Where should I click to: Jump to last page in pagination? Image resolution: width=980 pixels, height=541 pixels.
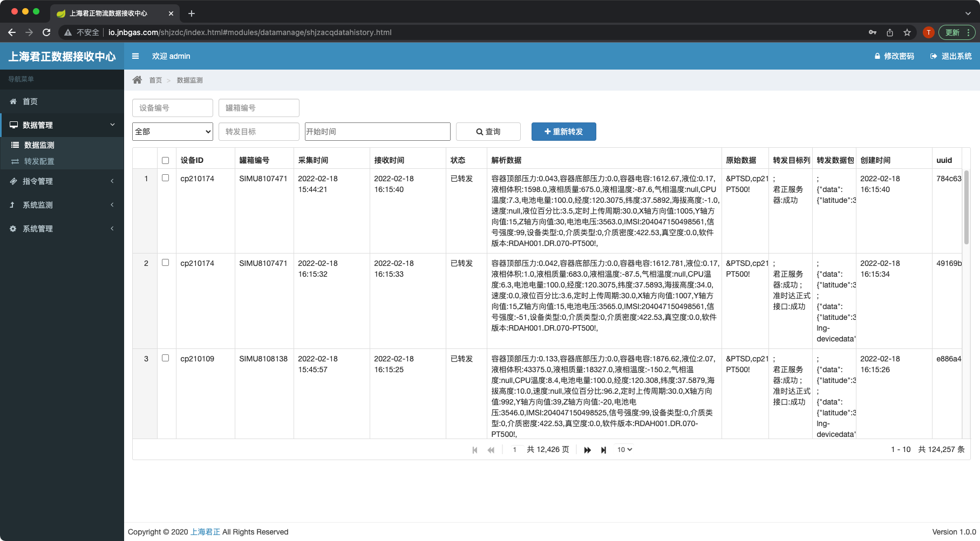coord(603,450)
